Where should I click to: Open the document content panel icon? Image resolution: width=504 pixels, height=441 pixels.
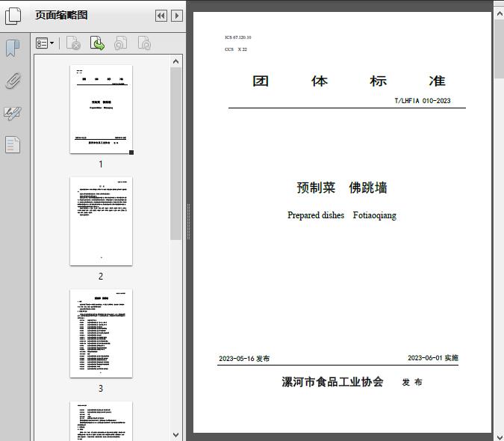pos(13,144)
